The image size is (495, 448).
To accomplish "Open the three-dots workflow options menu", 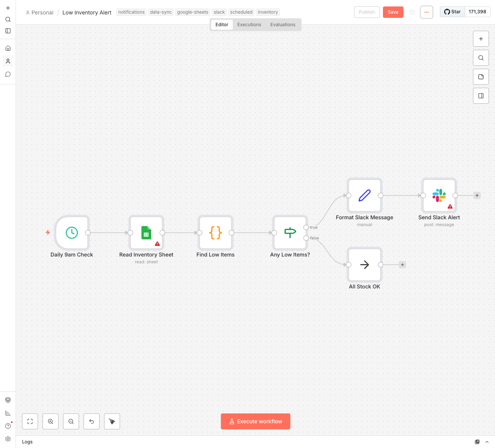I will [x=427, y=12].
